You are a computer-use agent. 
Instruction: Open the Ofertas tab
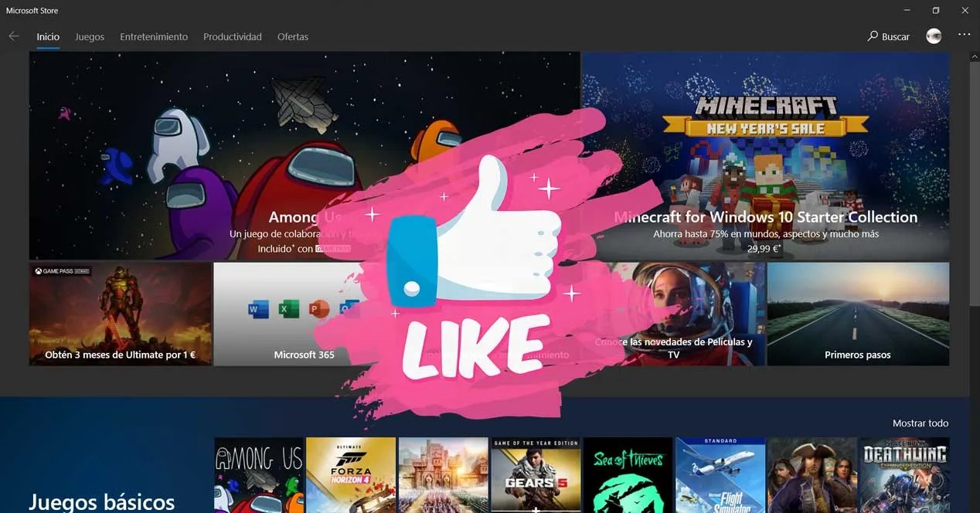(293, 36)
